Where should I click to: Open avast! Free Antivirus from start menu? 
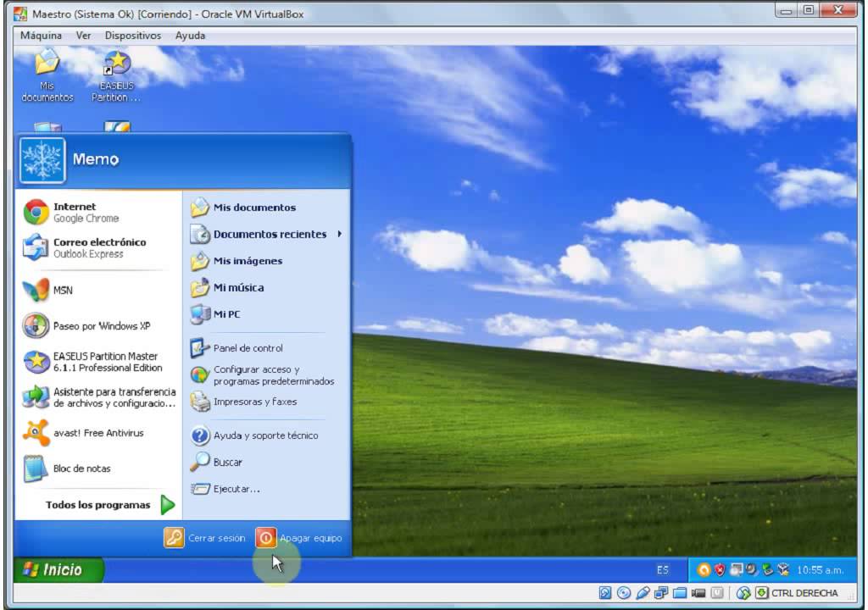(x=98, y=433)
